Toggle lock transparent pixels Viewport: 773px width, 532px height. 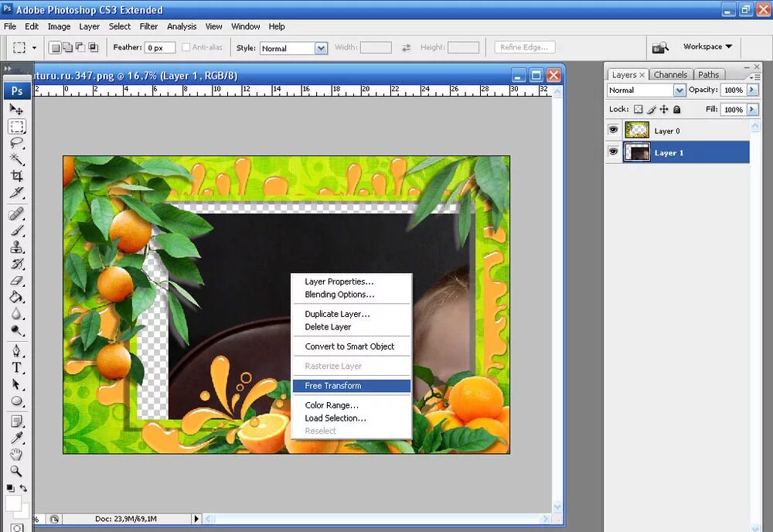click(x=638, y=110)
